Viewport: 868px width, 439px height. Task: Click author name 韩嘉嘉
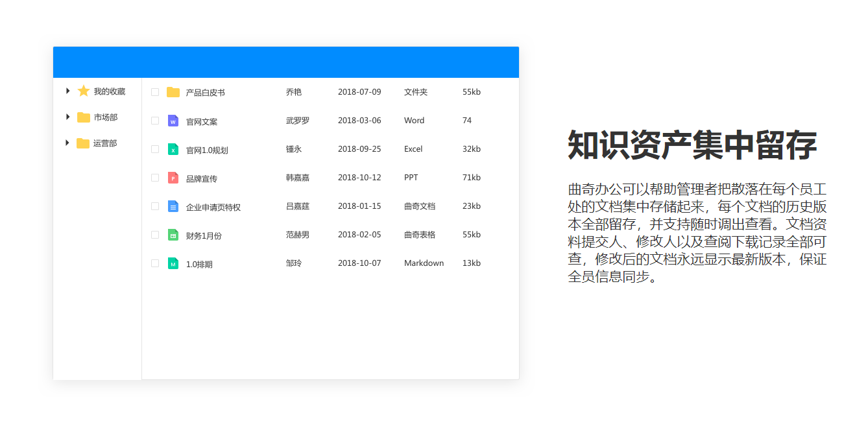298,178
